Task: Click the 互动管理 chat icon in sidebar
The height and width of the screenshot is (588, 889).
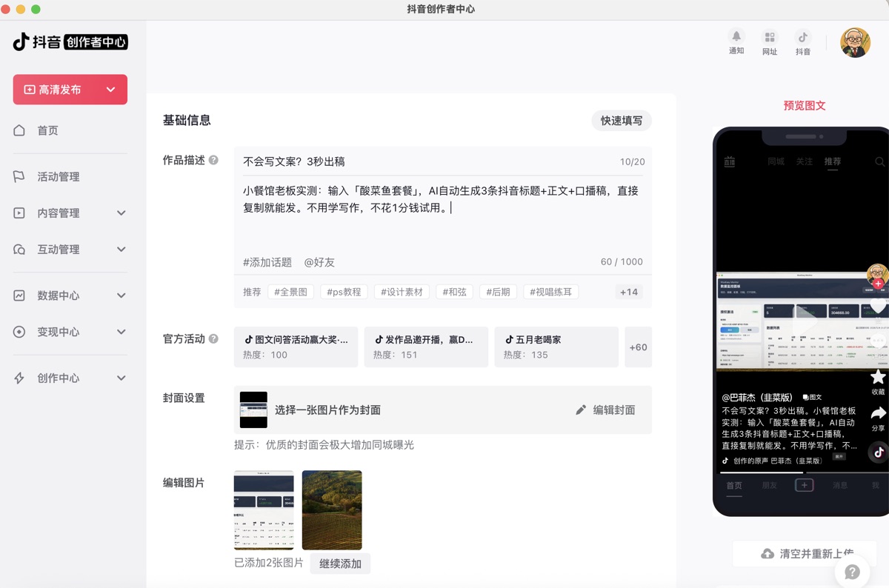Action: pyautogui.click(x=19, y=250)
